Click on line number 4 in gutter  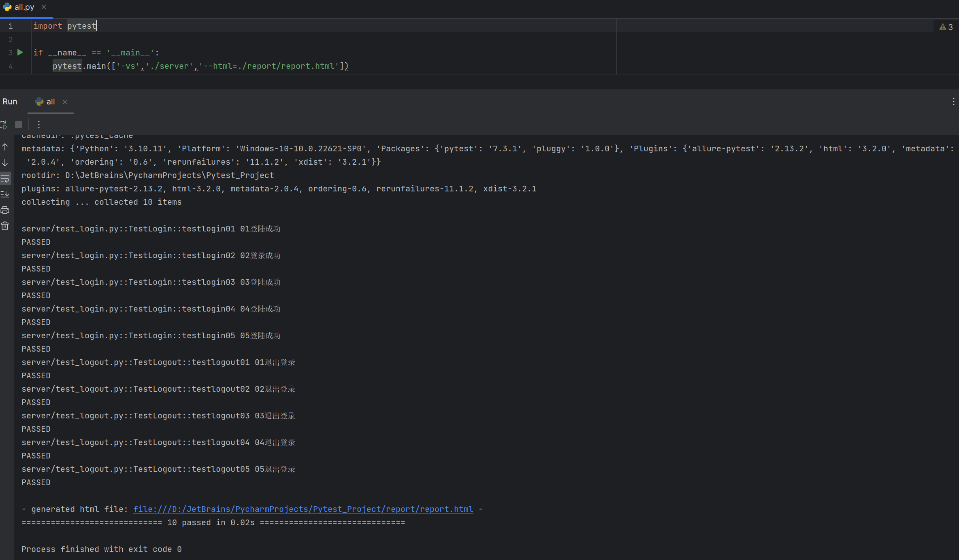click(11, 66)
